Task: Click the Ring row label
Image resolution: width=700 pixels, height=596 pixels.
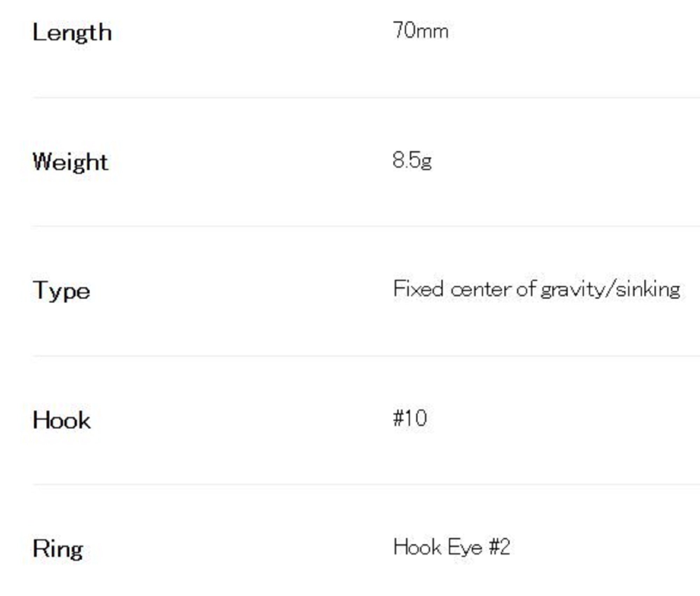Action: click(58, 549)
